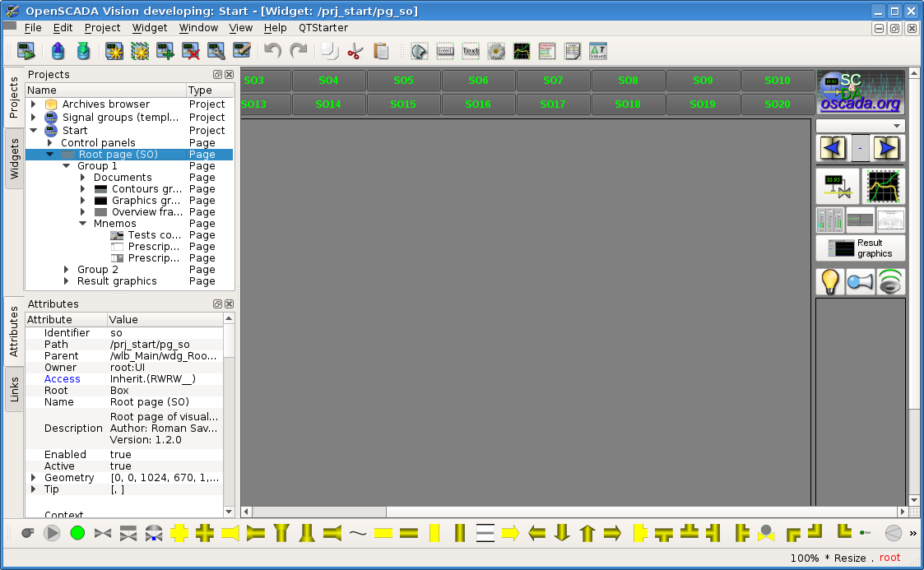924x570 pixels.
Task: Open visual item properties wrench icon
Action: (216, 51)
